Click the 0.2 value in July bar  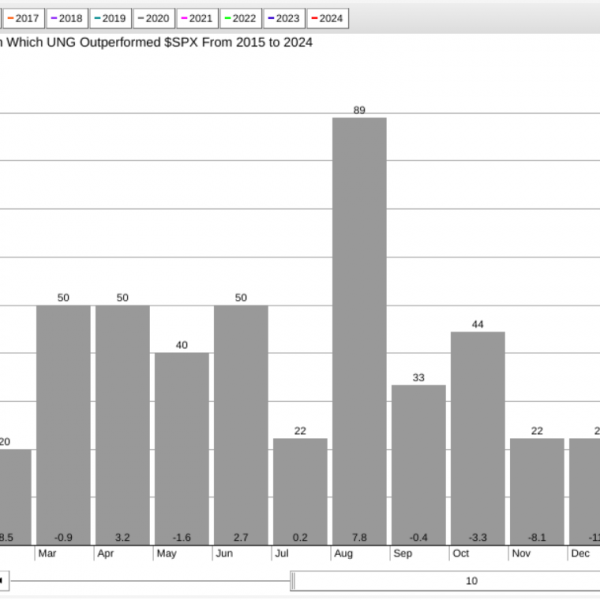point(300,538)
